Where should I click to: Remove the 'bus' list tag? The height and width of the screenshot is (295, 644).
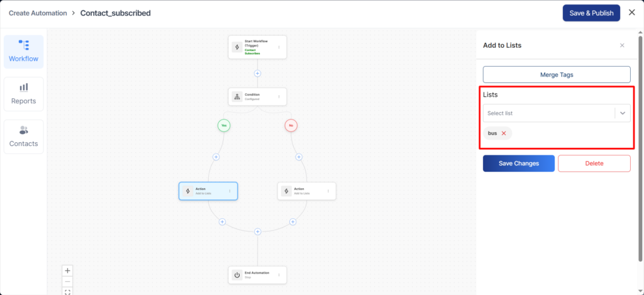(x=504, y=133)
